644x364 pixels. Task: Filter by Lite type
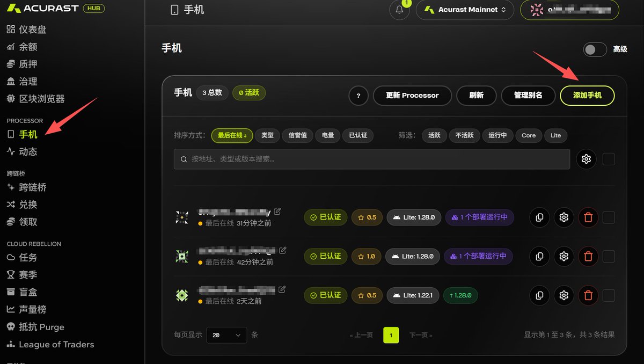(556, 135)
